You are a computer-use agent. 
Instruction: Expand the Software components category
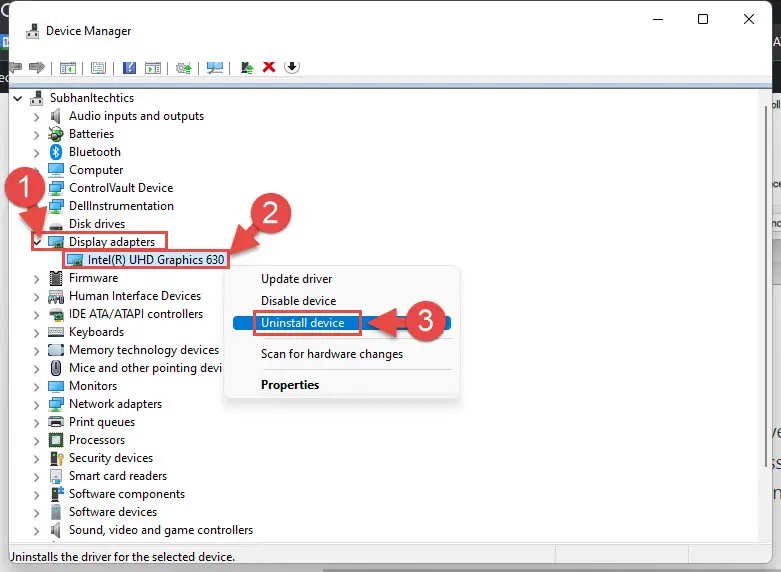click(x=36, y=495)
